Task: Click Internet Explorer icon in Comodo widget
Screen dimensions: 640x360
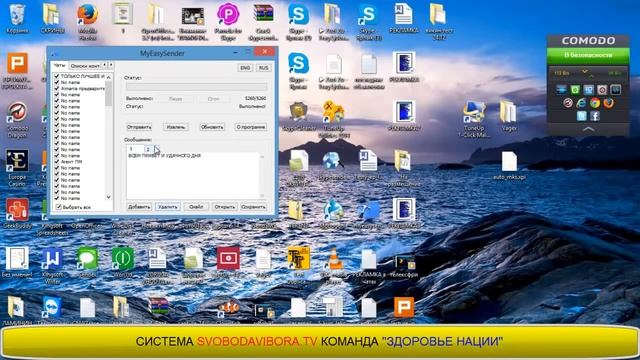Action: click(x=581, y=103)
